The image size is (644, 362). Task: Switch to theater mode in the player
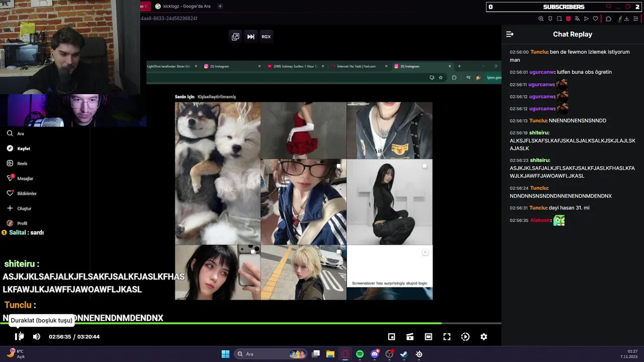(428, 337)
